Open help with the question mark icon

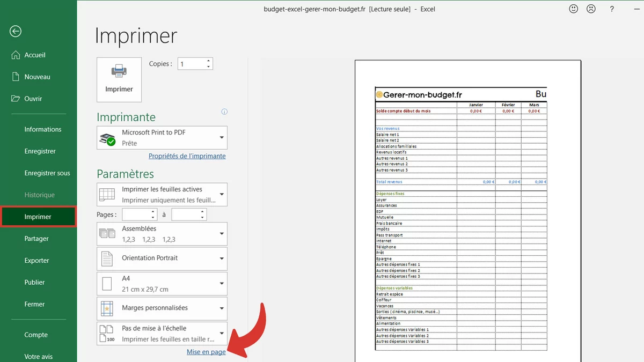pyautogui.click(x=612, y=9)
